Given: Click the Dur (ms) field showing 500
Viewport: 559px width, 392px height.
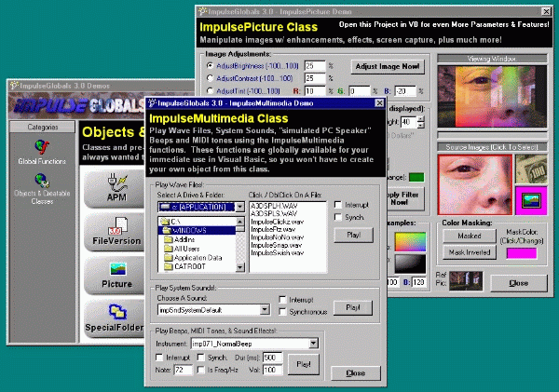Looking at the screenshot, I should [x=273, y=358].
